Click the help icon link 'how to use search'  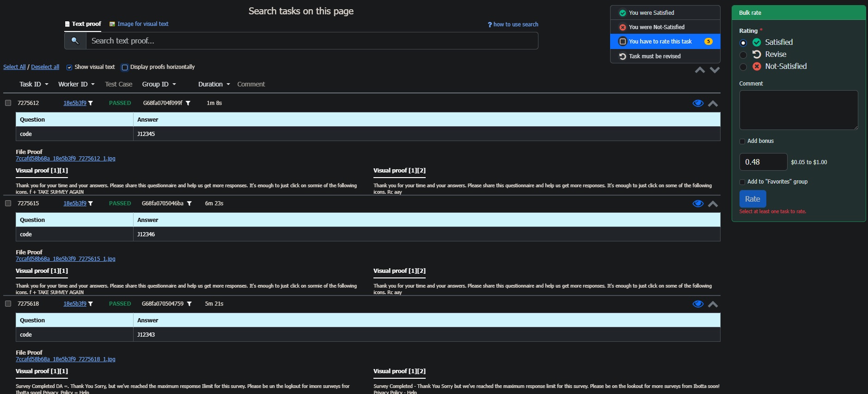tap(513, 25)
